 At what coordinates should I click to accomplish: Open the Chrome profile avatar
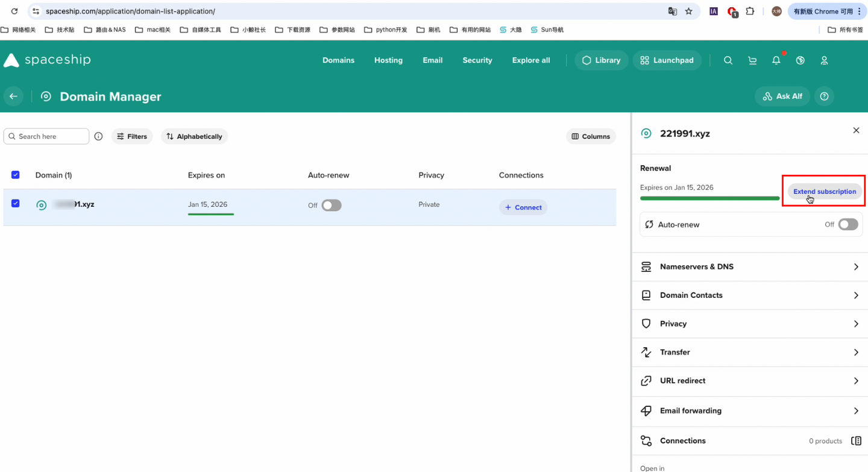click(777, 11)
